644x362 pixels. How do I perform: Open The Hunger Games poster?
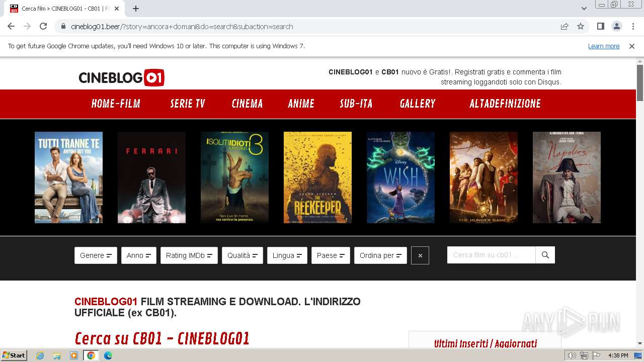[484, 177]
